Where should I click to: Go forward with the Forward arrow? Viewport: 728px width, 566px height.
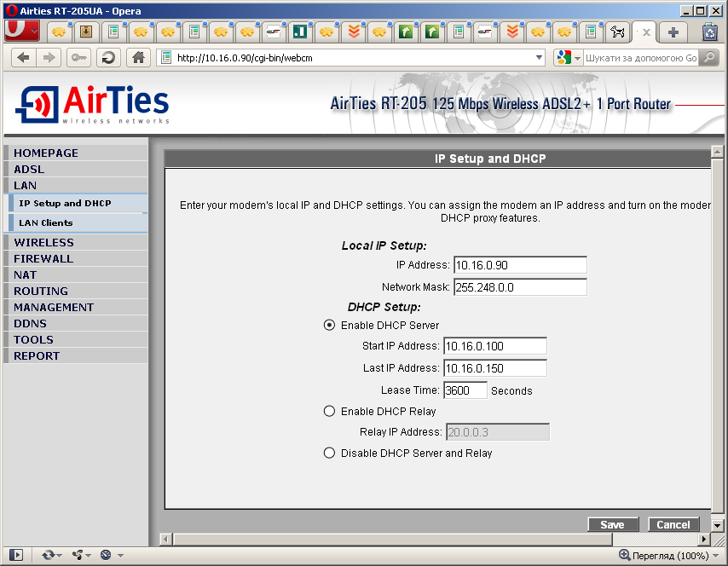click(x=49, y=58)
